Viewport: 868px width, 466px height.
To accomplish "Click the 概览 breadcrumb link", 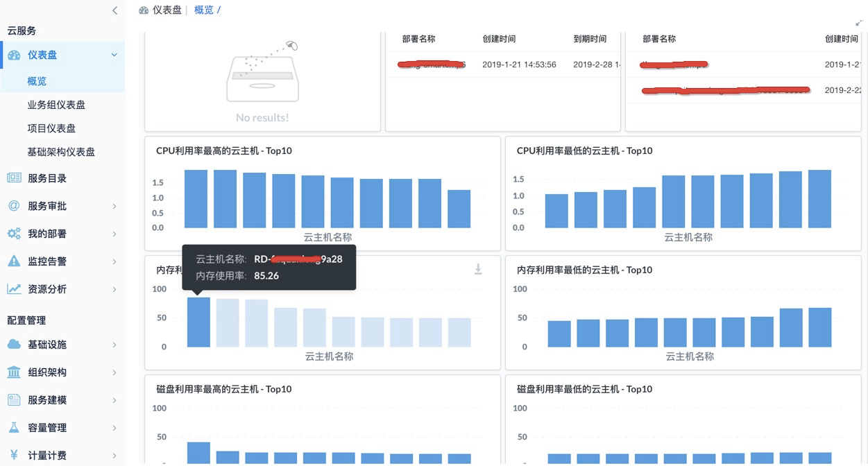I will tap(204, 10).
